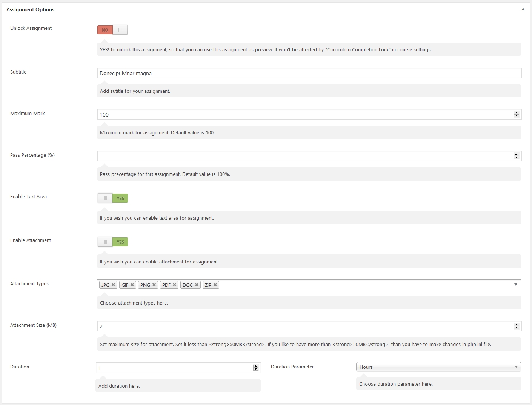Collapse the Assignment Options panel
This screenshot has height=405, width=532.
(523, 9)
